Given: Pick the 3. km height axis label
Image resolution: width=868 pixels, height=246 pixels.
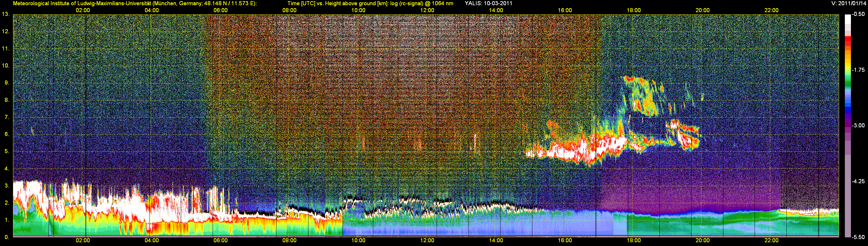Looking at the screenshot, I should pos(7,186).
